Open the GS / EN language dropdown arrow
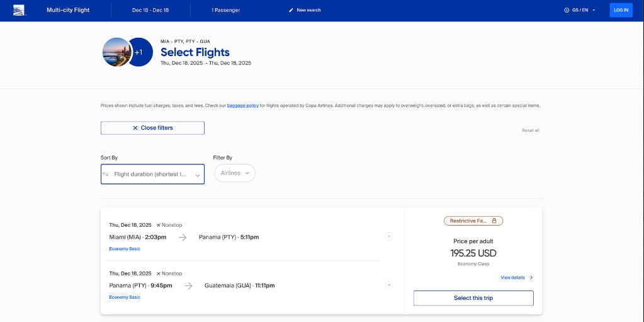 [x=594, y=10]
